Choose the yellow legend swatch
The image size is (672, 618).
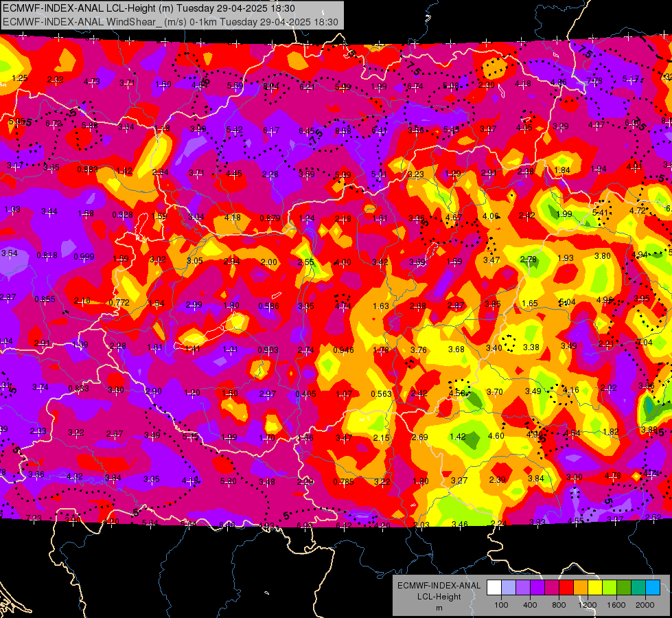pos(595,588)
